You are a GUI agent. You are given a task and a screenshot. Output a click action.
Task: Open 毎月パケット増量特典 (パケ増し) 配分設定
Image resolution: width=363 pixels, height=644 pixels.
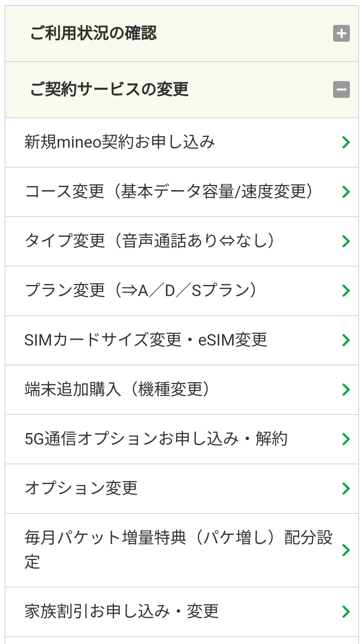pos(178,550)
